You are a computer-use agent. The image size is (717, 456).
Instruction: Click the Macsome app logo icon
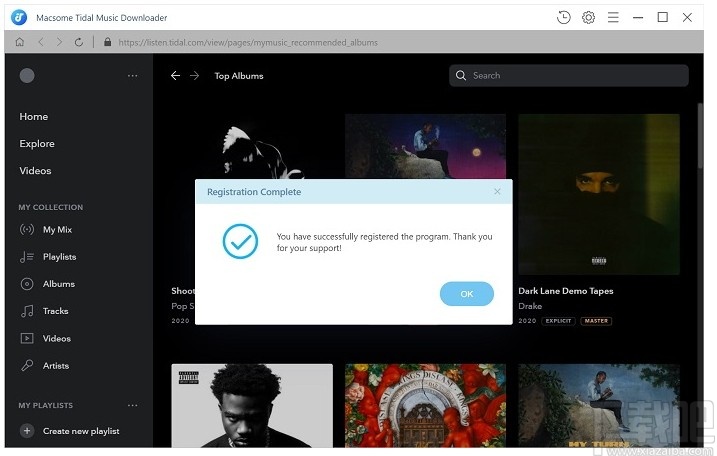tap(19, 17)
